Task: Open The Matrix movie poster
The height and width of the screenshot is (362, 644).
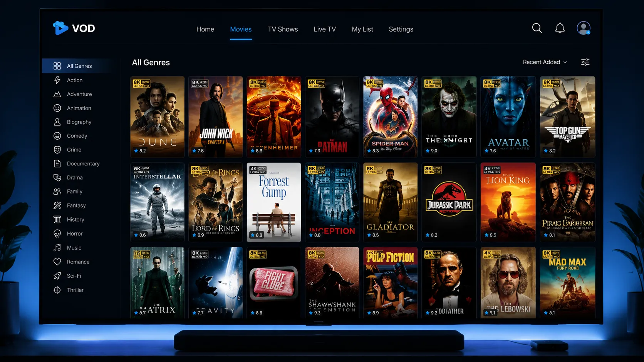Action: pyautogui.click(x=157, y=283)
